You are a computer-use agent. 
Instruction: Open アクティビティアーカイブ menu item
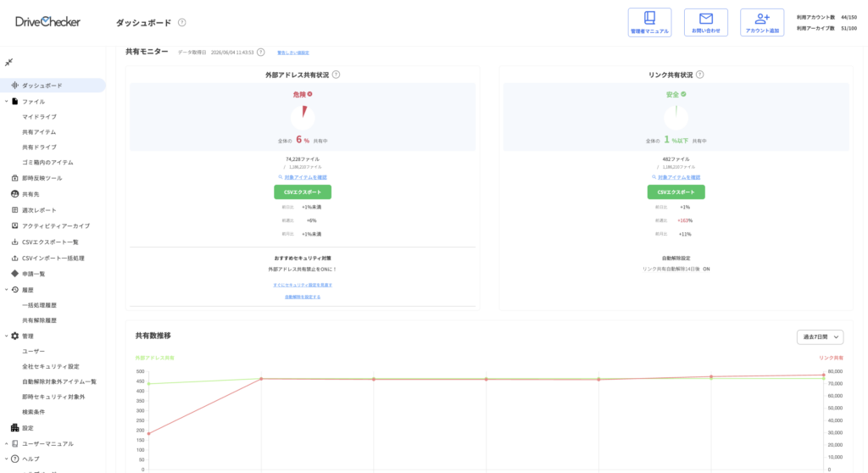(56, 226)
